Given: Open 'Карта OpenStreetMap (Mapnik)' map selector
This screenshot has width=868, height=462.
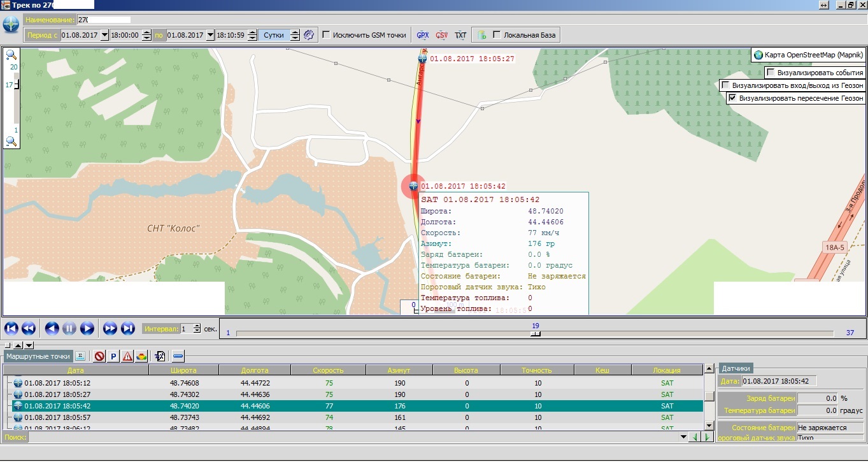Looking at the screenshot, I should [x=808, y=55].
